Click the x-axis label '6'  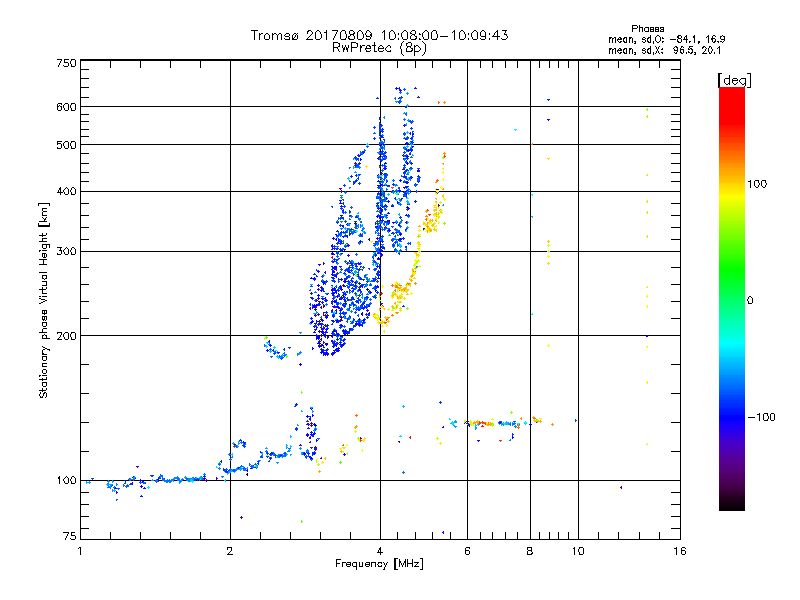click(x=467, y=551)
